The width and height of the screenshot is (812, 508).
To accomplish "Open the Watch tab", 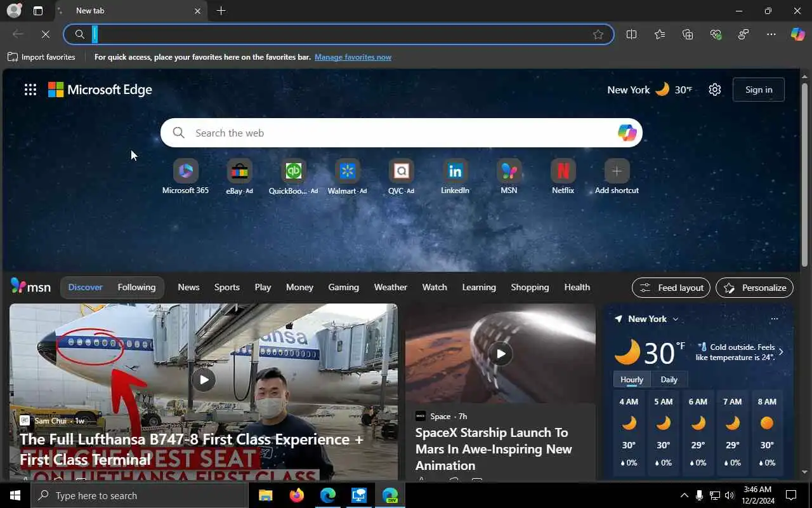I will 435,287.
